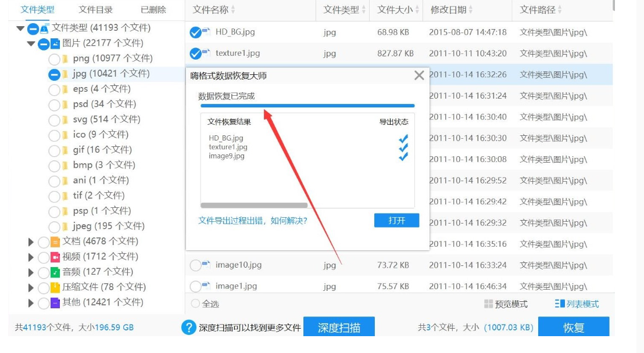This screenshot has width=644, height=353.
Task: Click the folder icon next to svg
Action: pos(65,120)
